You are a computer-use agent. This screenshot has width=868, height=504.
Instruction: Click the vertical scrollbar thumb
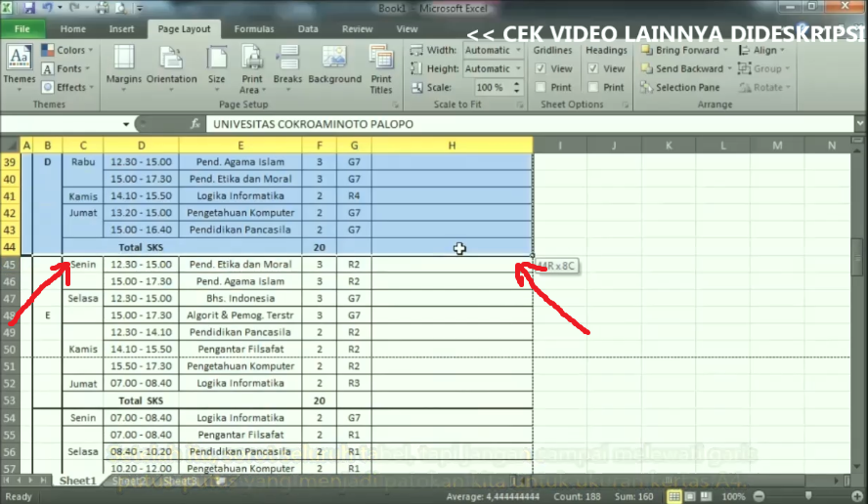coord(857,257)
